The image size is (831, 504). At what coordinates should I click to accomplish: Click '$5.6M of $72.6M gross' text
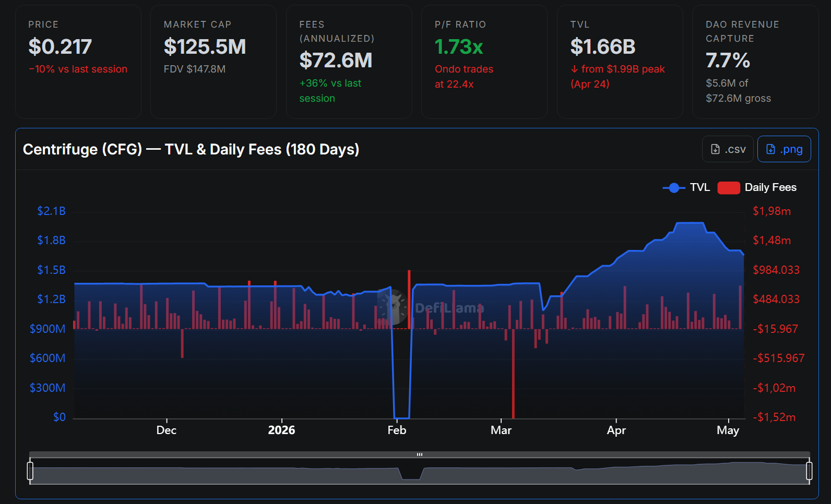[x=738, y=91]
